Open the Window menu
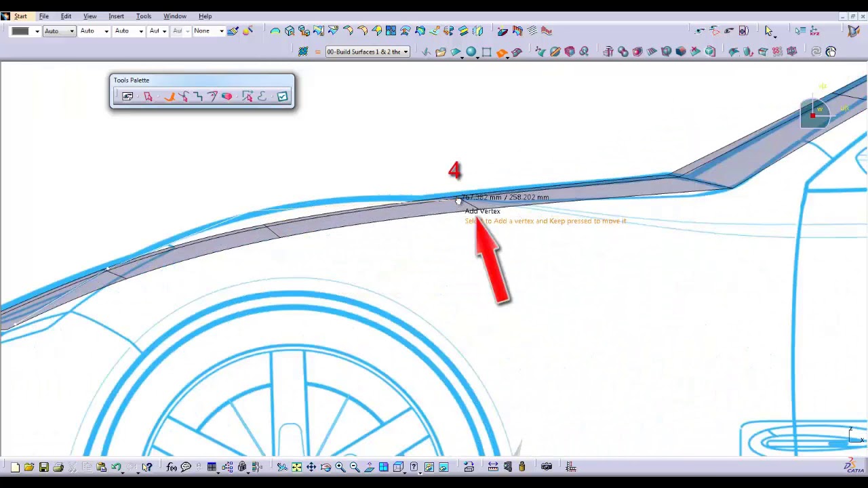Image resolution: width=868 pixels, height=488 pixels. coord(175,16)
